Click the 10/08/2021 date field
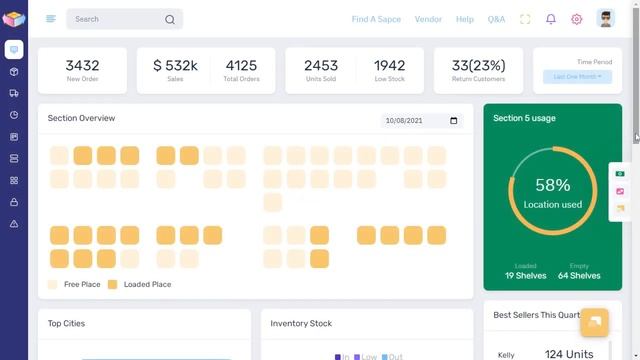Image resolution: width=640 pixels, height=360 pixels. tap(422, 121)
